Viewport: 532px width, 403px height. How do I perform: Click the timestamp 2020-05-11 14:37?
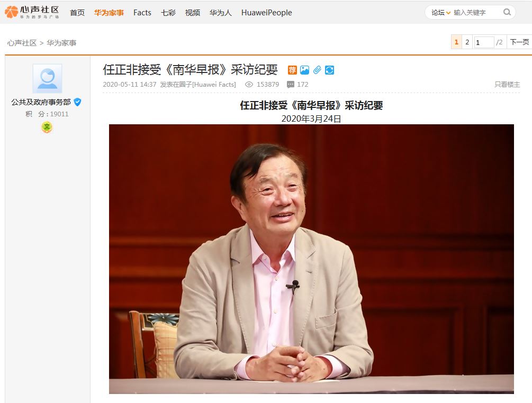[x=130, y=85]
